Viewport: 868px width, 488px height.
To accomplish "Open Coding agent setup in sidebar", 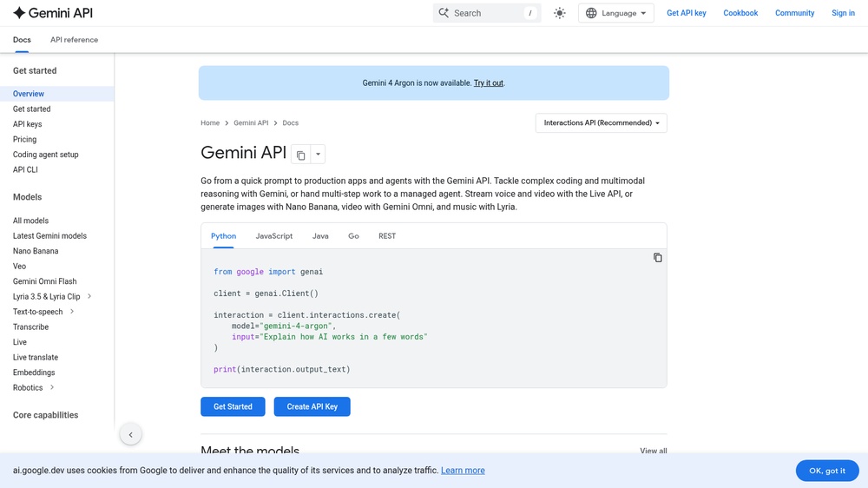I will click(x=45, y=155).
